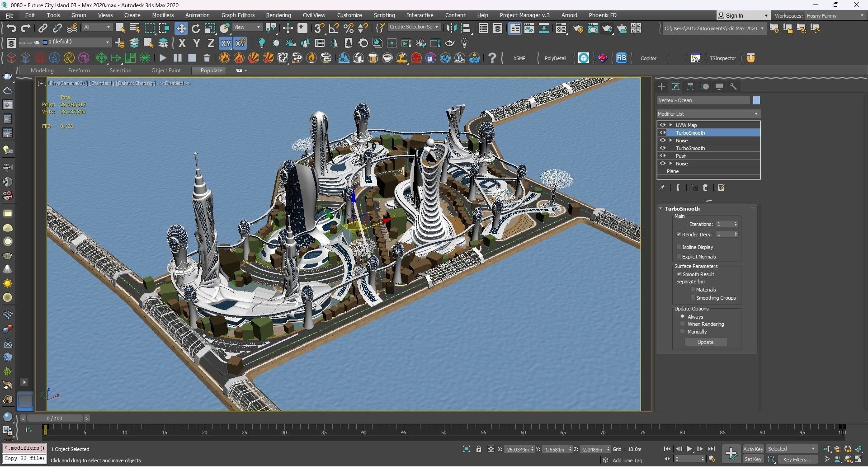Viewport: 868px width, 470px height.
Task: Click the time slider at 0 / 100
Action: click(x=54, y=418)
